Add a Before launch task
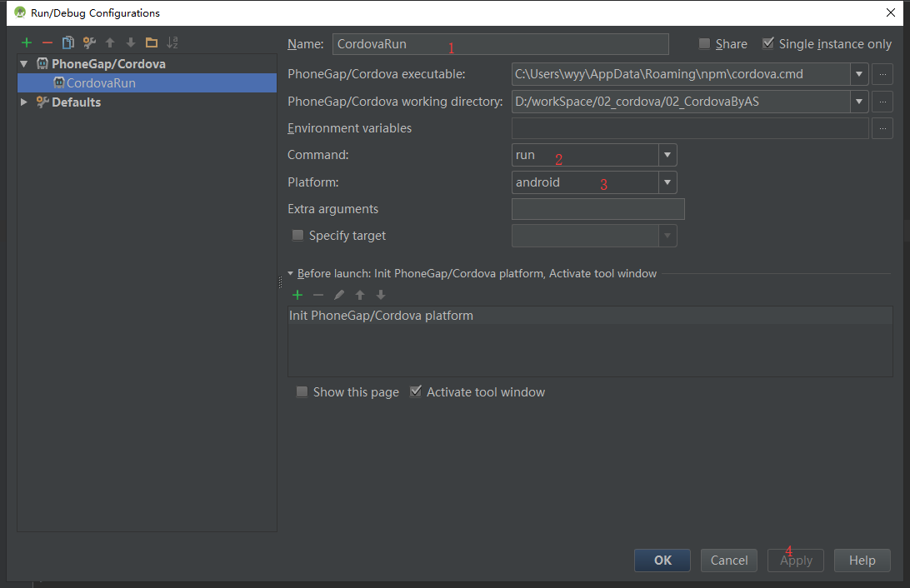This screenshot has width=910, height=588. 297,295
